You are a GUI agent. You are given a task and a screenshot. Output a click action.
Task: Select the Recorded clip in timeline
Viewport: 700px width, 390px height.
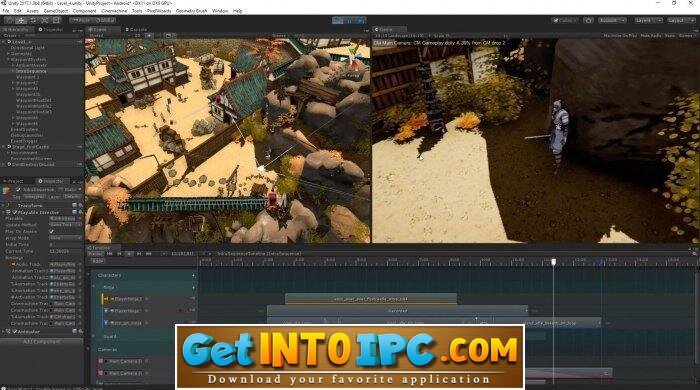(397, 311)
